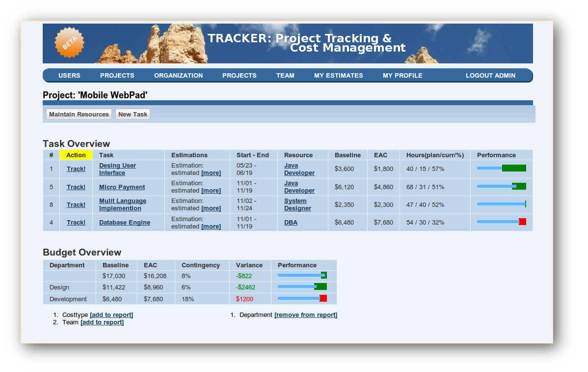
Task: Click Track! for Desing User Interface task
Action: tap(76, 169)
